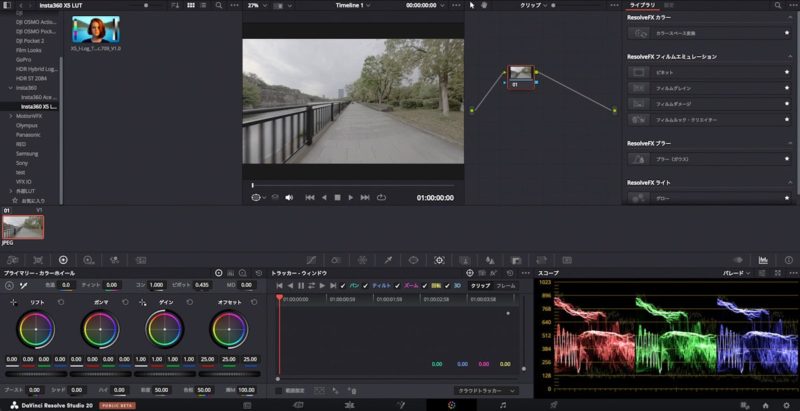Open the Color page icon in bottom bar
800x411 pixels.
coord(451,405)
